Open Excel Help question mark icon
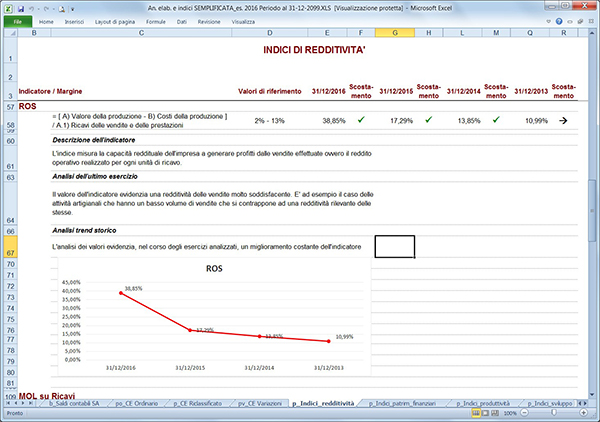 [559, 20]
